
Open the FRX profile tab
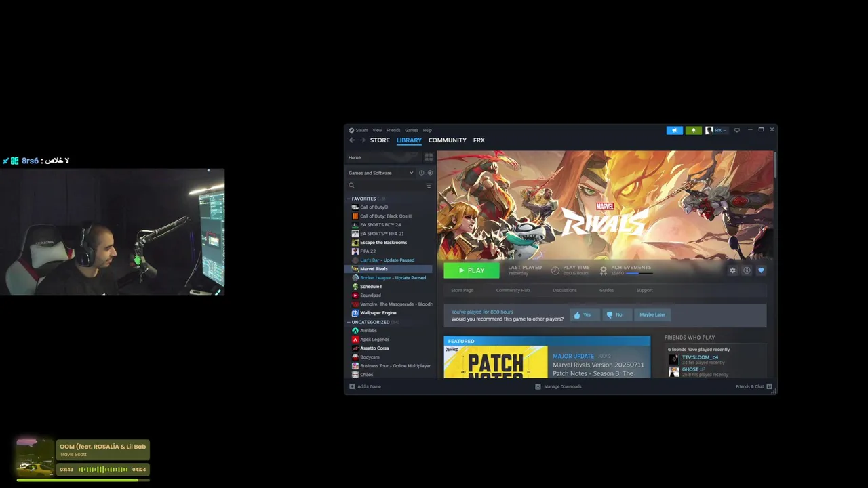(479, 140)
